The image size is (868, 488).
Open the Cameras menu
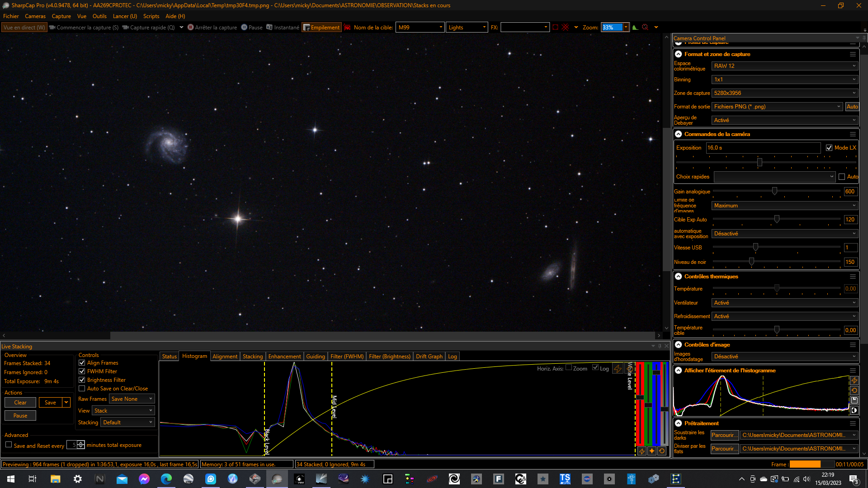pyautogui.click(x=35, y=16)
